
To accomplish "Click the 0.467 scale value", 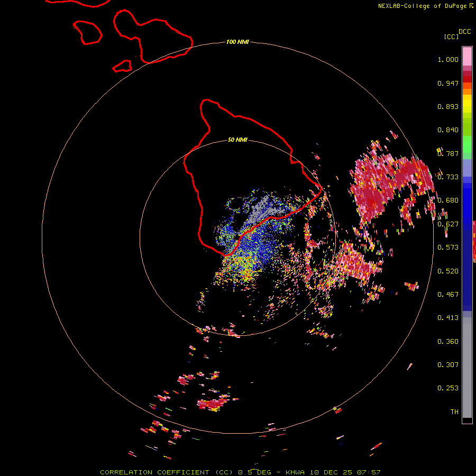I will 448,295.
